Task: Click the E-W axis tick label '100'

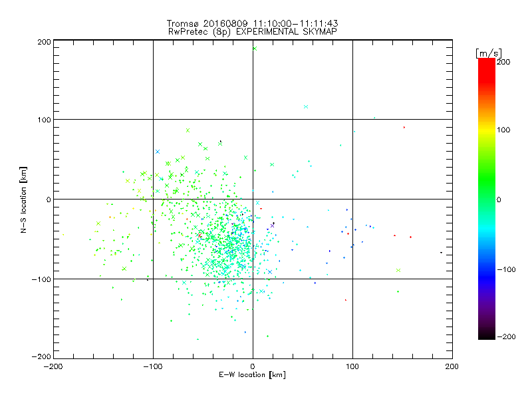Action: (x=352, y=366)
